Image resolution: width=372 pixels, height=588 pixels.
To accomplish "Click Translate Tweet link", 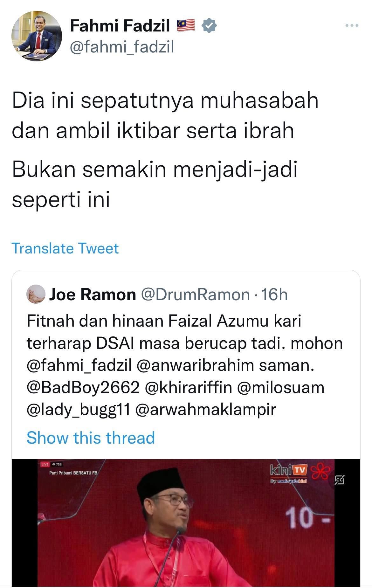I will coord(65,248).
